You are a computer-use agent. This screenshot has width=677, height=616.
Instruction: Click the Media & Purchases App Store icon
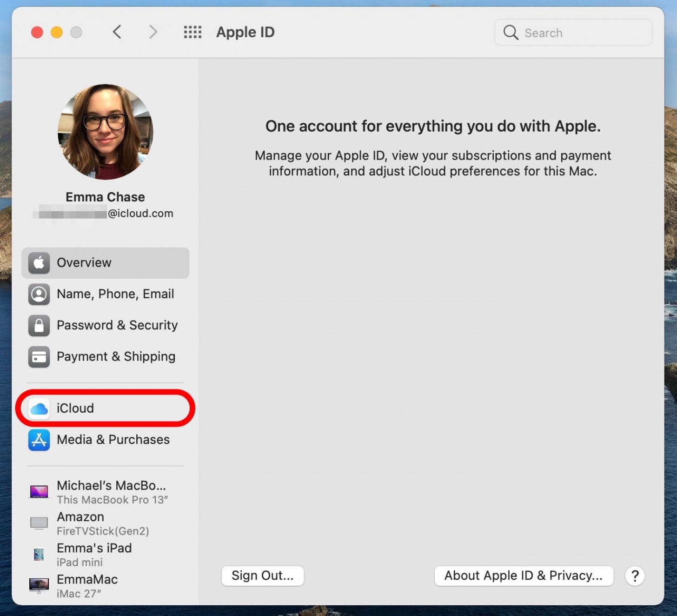click(39, 440)
